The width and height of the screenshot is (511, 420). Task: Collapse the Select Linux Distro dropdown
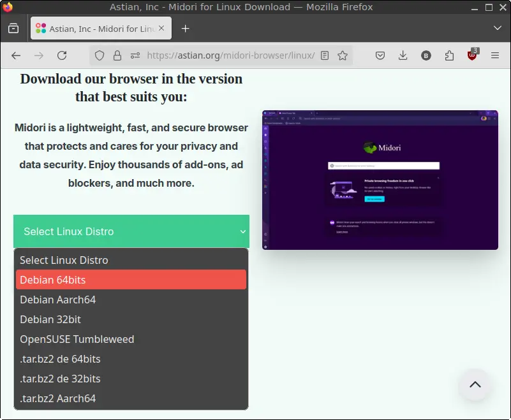click(x=131, y=231)
